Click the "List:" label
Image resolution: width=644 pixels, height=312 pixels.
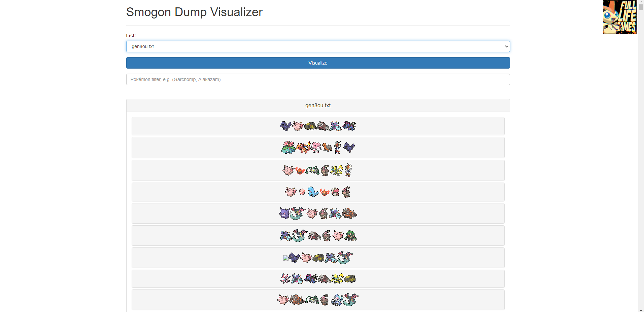(x=131, y=36)
